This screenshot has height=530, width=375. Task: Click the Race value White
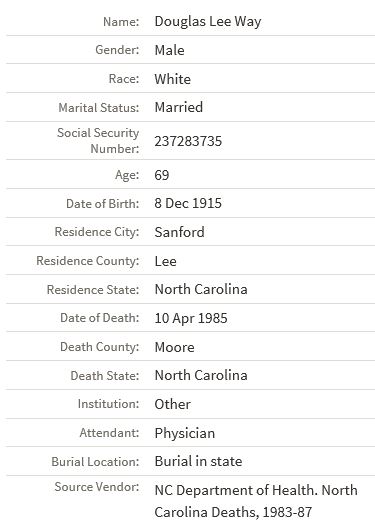172,79
